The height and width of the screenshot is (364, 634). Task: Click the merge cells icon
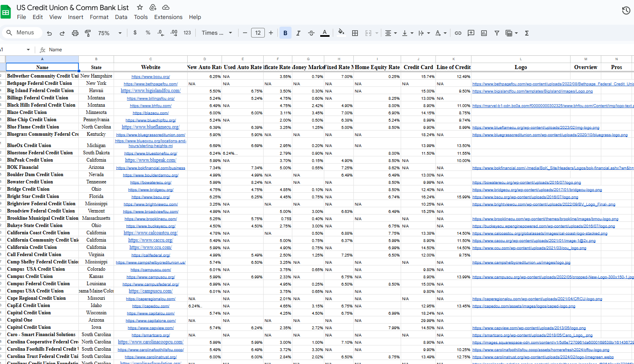[x=368, y=33]
